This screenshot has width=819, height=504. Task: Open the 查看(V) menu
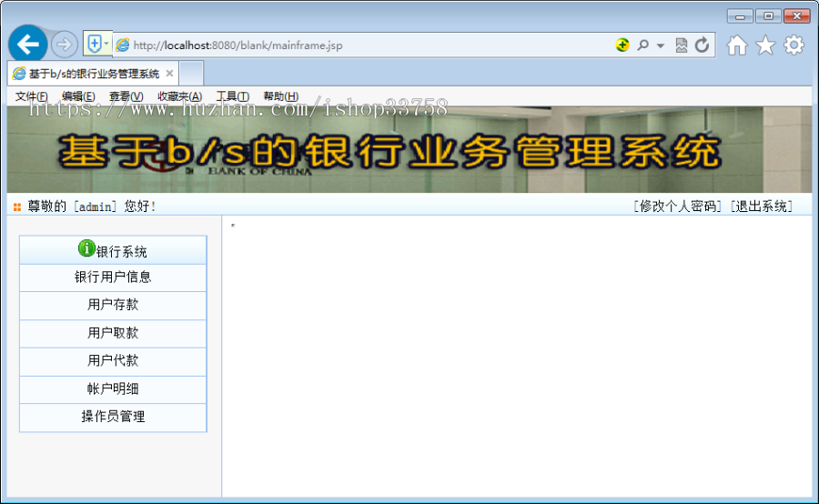pos(126,96)
